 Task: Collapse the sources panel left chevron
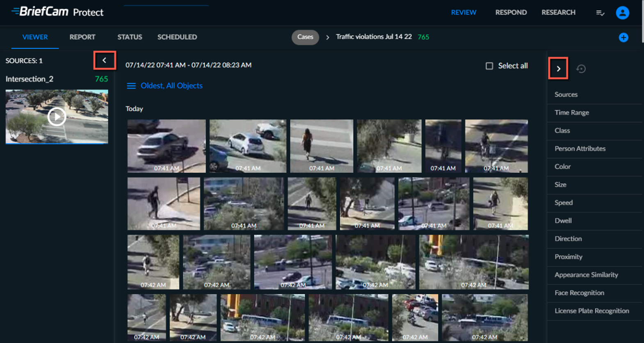click(x=105, y=60)
